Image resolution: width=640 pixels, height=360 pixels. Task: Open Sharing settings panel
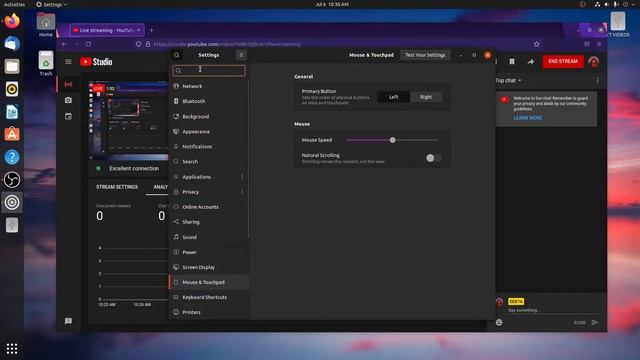pos(209,222)
